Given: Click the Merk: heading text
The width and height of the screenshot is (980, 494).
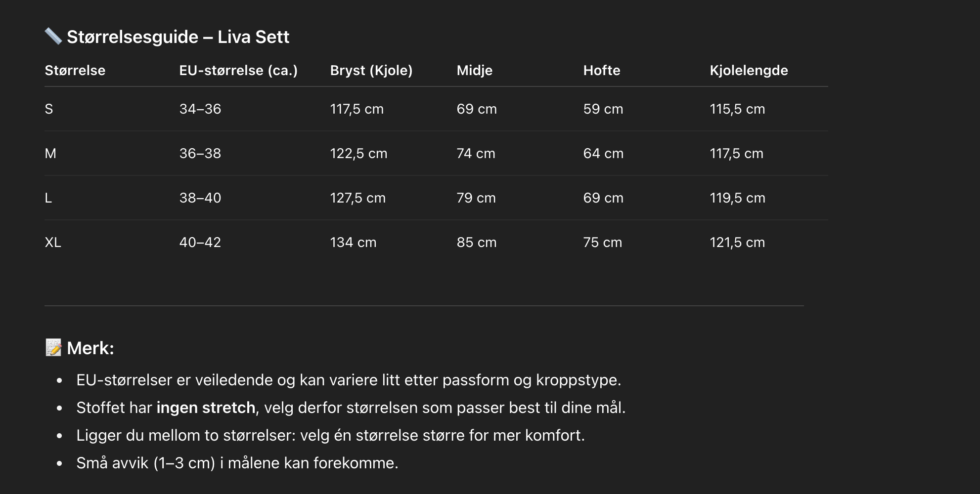Looking at the screenshot, I should [x=90, y=348].
